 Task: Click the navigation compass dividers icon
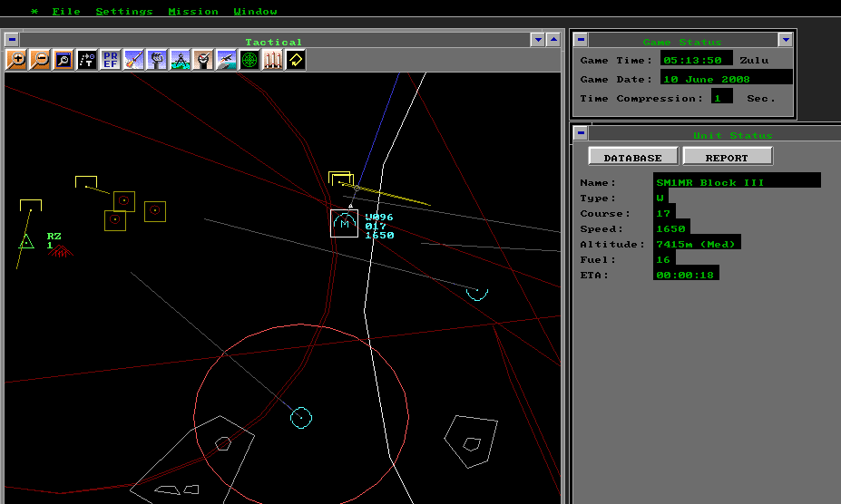point(181,60)
